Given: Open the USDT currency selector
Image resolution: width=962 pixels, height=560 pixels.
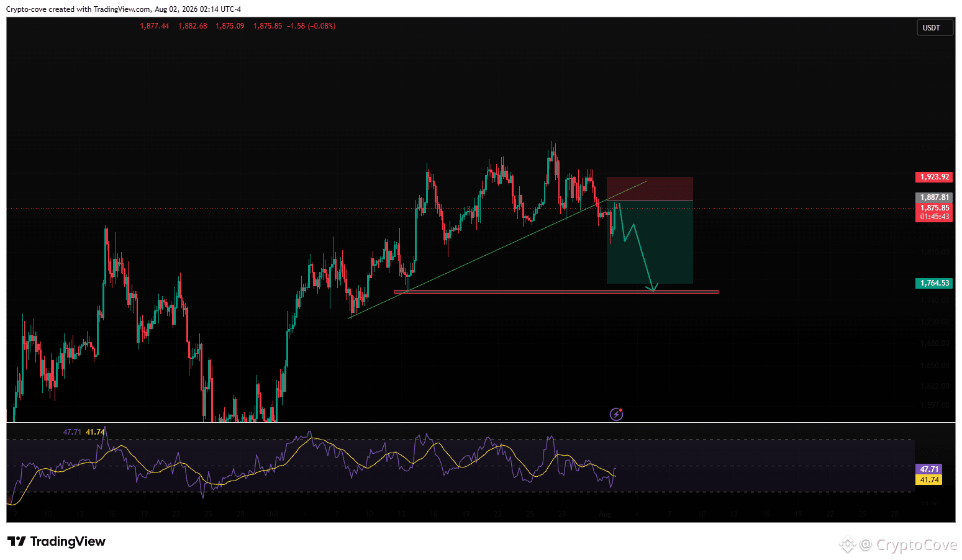Looking at the screenshot, I should pyautogui.click(x=935, y=27).
